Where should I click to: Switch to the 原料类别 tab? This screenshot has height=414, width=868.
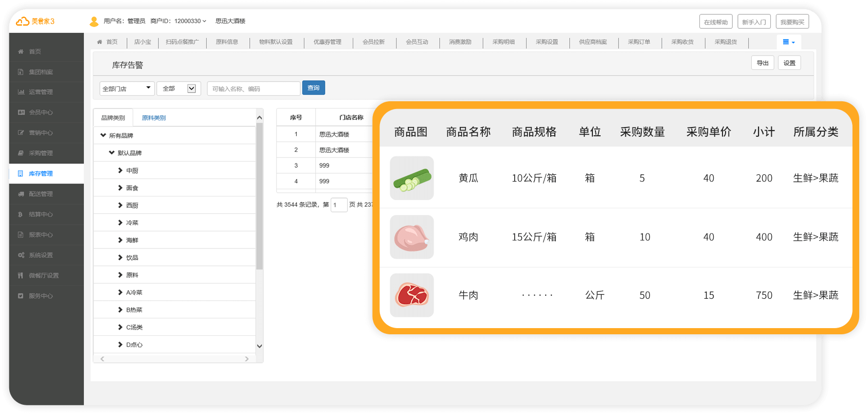tap(153, 118)
